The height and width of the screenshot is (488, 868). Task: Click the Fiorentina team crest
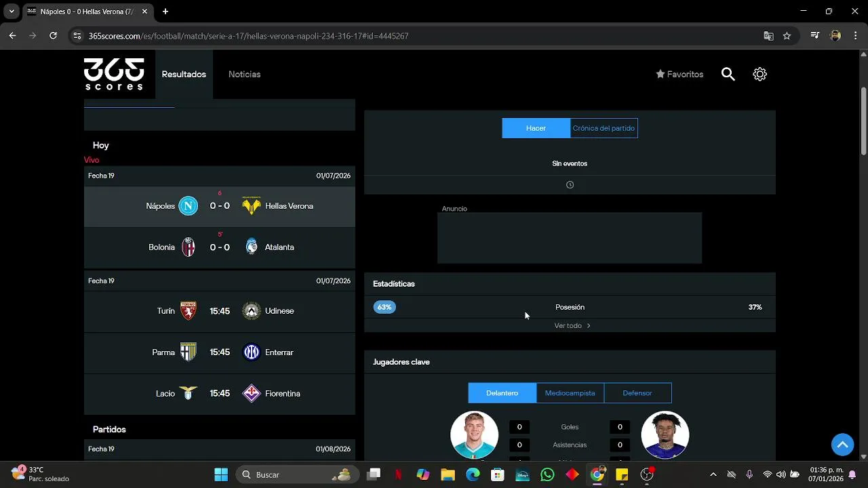252,393
